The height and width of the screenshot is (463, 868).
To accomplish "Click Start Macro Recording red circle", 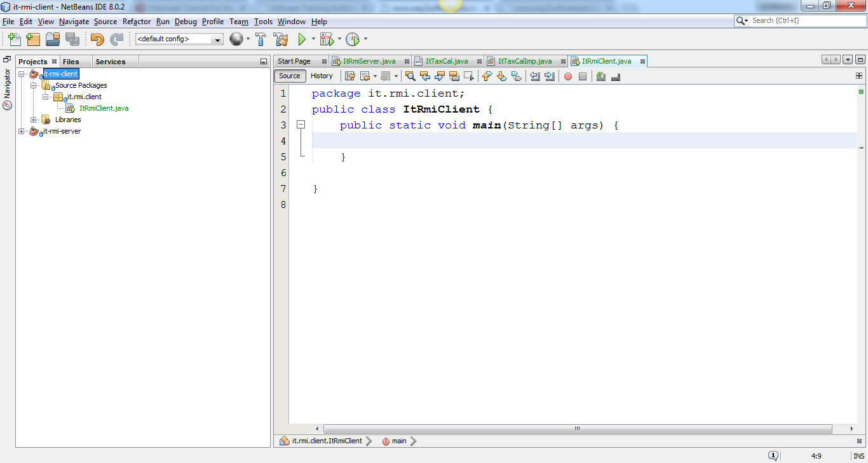I will pos(568,76).
